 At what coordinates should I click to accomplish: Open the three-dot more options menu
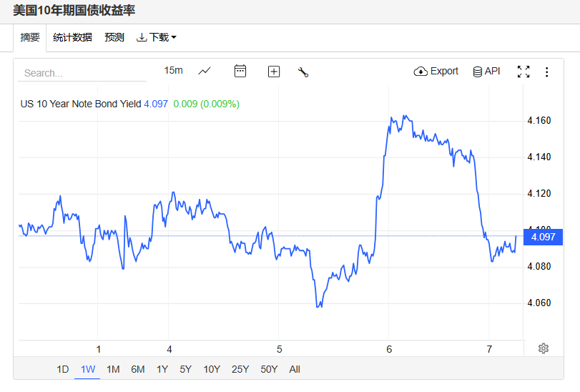pyautogui.click(x=546, y=72)
